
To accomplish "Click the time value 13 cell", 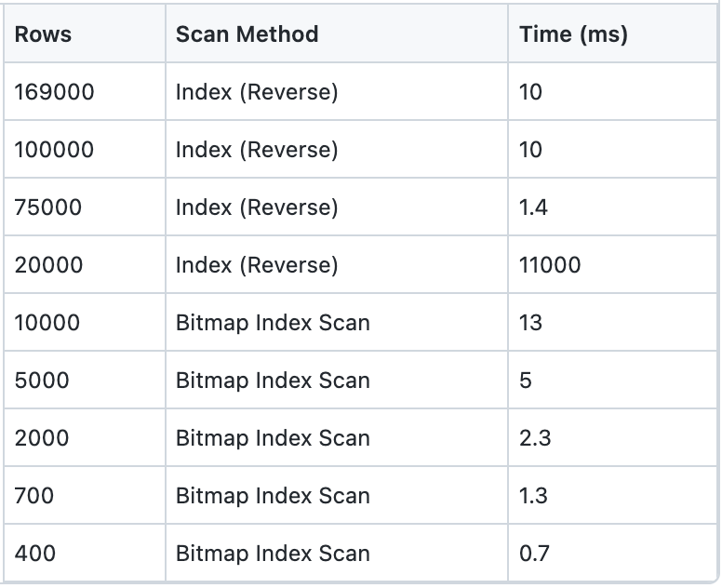I will (x=613, y=322).
